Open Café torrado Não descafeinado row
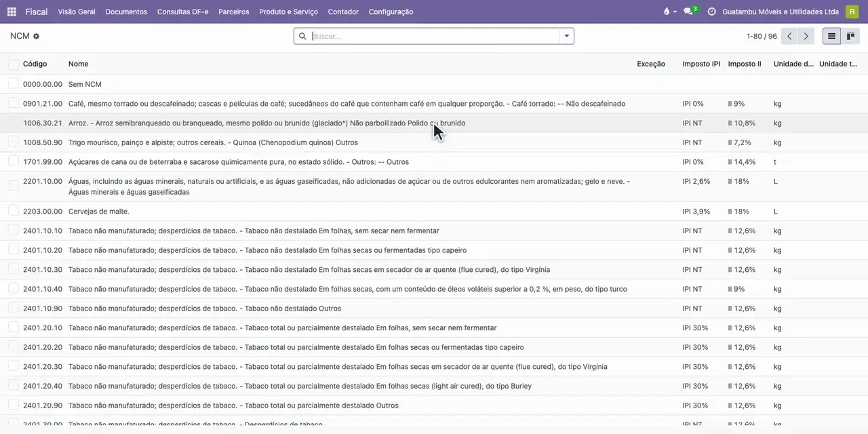Image resolution: width=868 pixels, height=434 pixels. [x=434, y=104]
